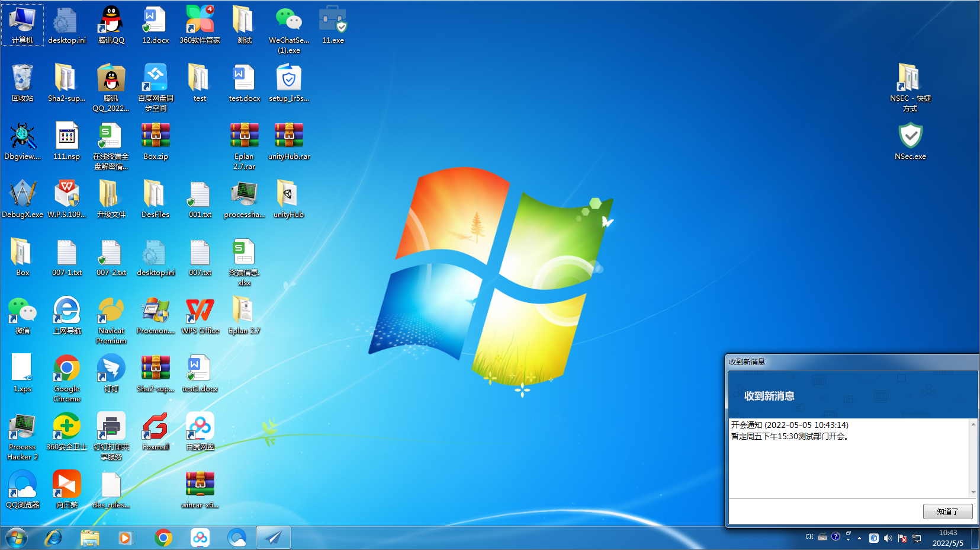Open the Windows Start menu
Screen dimensions: 980x550
coord(17,538)
